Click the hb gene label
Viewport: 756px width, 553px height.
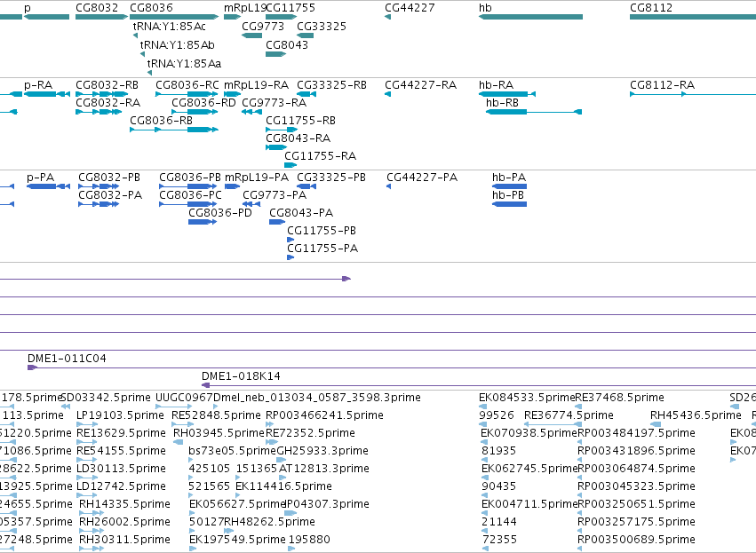tap(485, 8)
